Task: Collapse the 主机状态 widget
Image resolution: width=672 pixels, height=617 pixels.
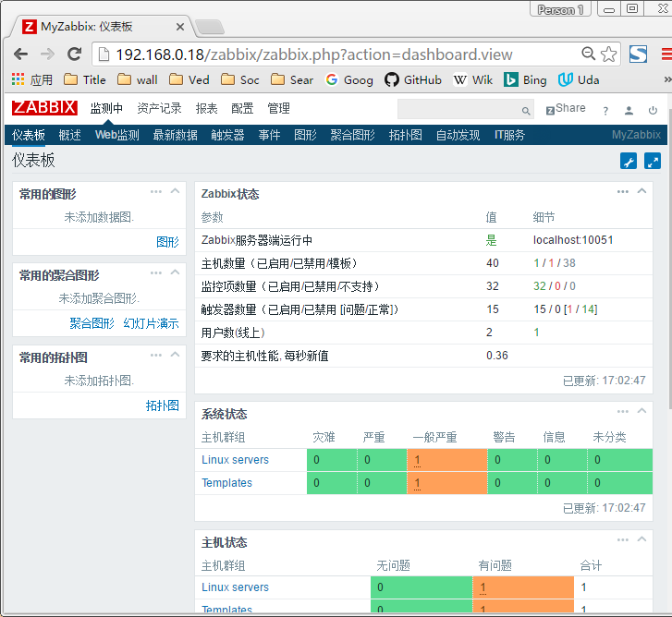Action: point(641,540)
